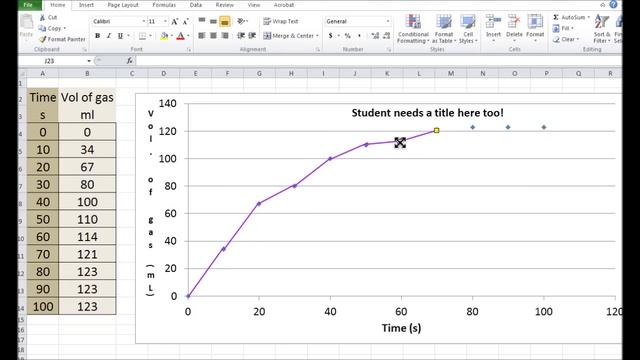Image resolution: width=640 pixels, height=360 pixels.
Task: Click the insert function fx button
Action: (129, 61)
